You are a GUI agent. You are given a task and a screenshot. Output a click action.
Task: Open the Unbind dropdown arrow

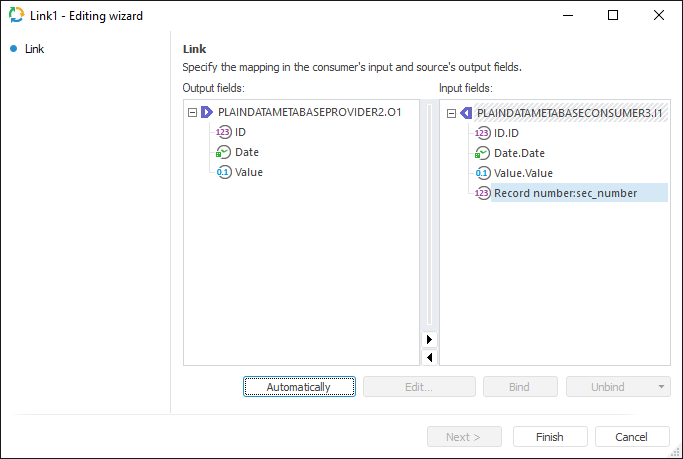tap(661, 387)
